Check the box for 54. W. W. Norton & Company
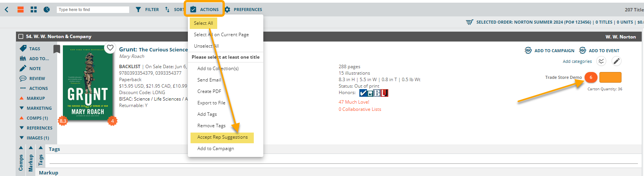Image resolution: width=644 pixels, height=176 pixels. tap(21, 37)
